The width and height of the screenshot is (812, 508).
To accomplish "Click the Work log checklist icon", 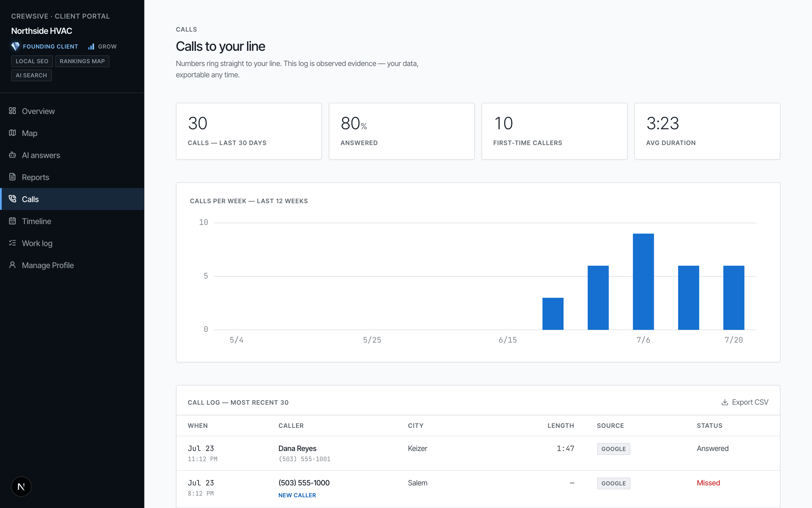I will pos(12,243).
